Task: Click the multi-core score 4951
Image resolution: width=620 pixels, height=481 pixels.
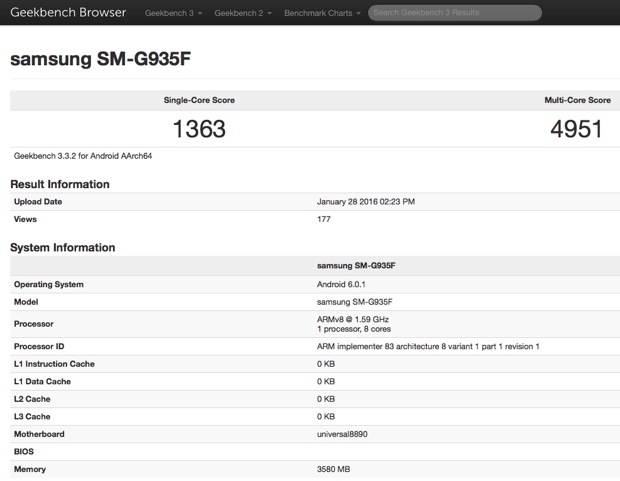Action: 575,129
